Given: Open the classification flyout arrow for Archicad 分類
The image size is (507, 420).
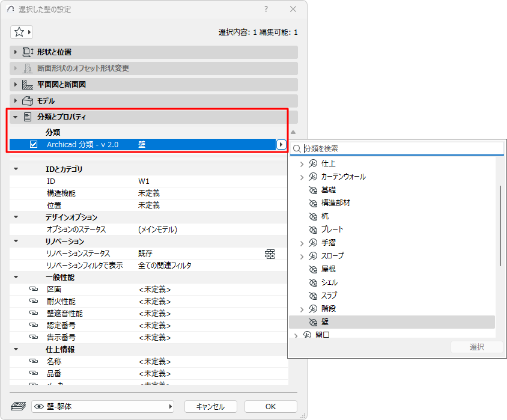Looking at the screenshot, I should [x=281, y=144].
